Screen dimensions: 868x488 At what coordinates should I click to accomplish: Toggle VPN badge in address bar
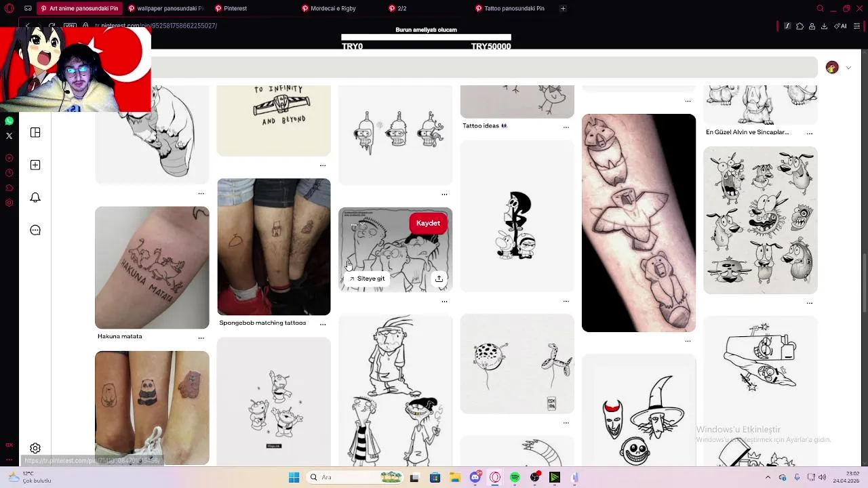pyautogui.click(x=70, y=26)
